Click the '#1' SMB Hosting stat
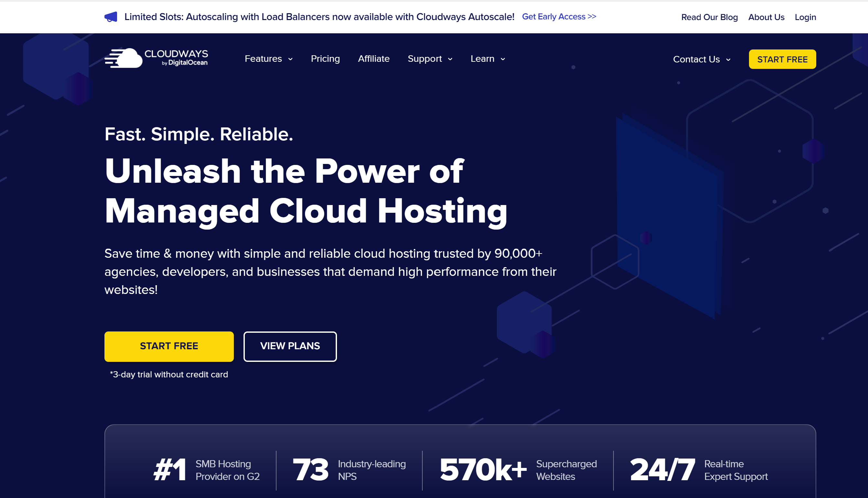 (170, 470)
